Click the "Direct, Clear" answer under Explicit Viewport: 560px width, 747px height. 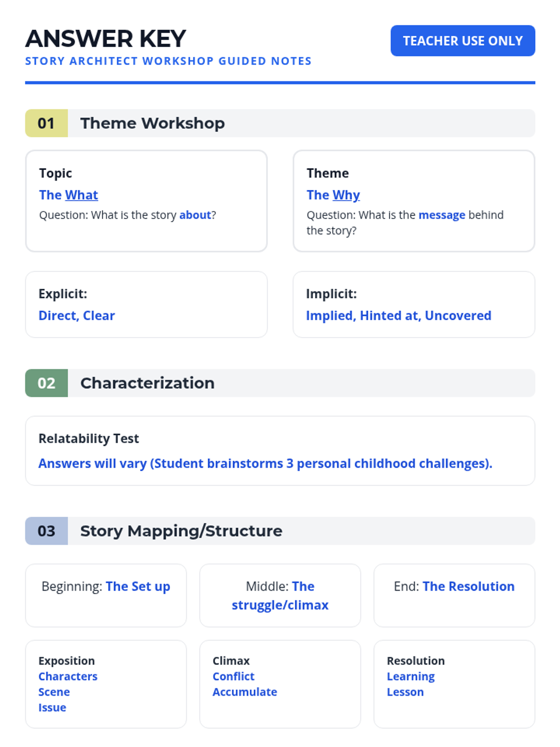click(x=77, y=316)
